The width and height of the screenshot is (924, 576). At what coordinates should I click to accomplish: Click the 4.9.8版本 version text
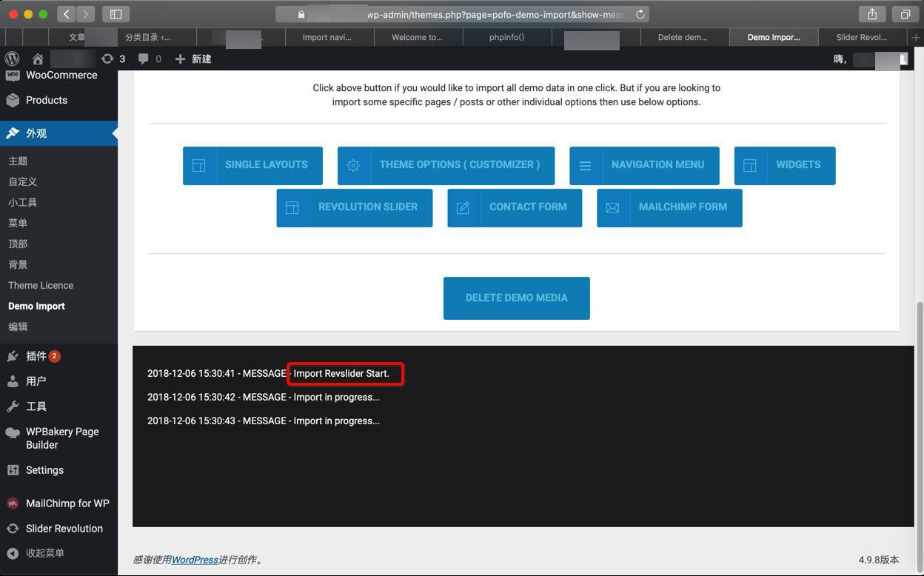[x=879, y=560]
